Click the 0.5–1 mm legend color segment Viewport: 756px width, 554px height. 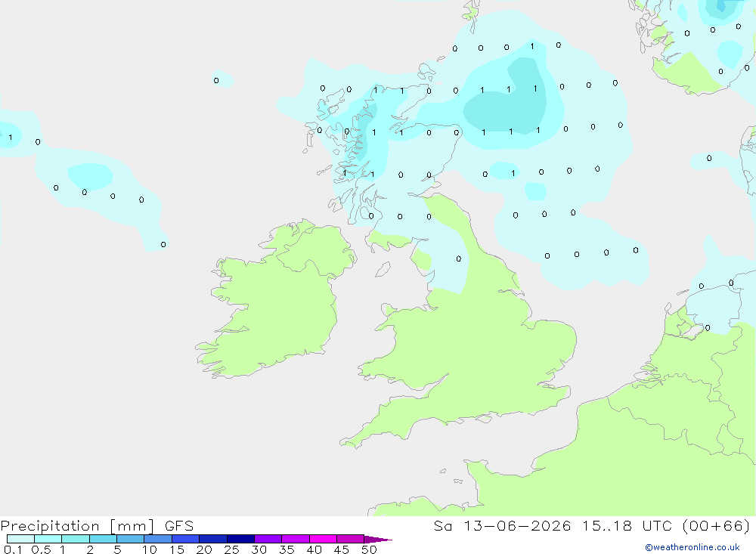tap(48, 539)
